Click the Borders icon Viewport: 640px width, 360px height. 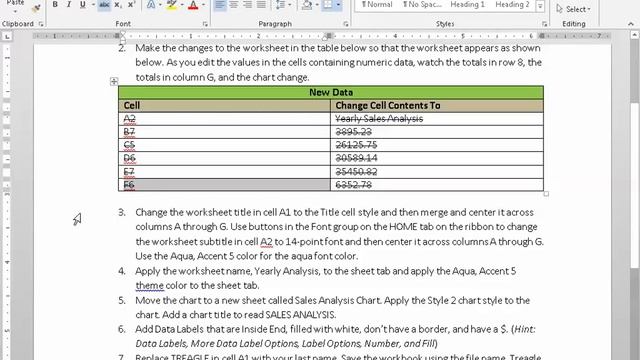(328, 4)
